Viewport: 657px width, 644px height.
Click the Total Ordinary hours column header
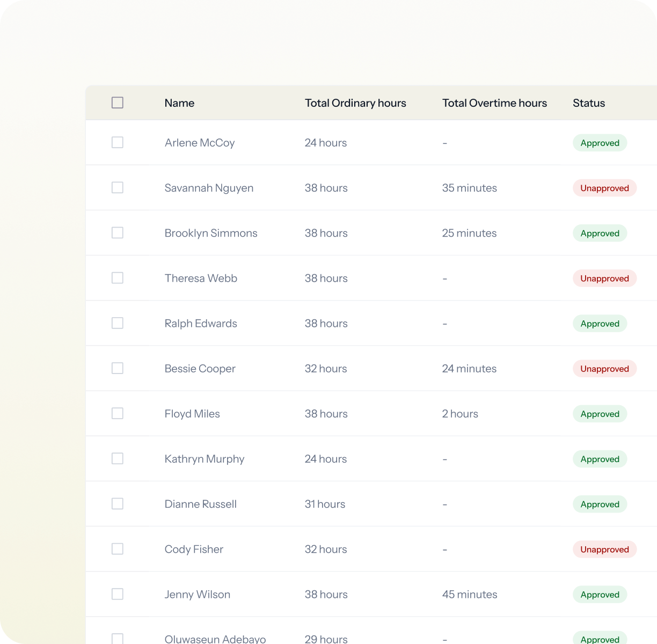(x=355, y=103)
